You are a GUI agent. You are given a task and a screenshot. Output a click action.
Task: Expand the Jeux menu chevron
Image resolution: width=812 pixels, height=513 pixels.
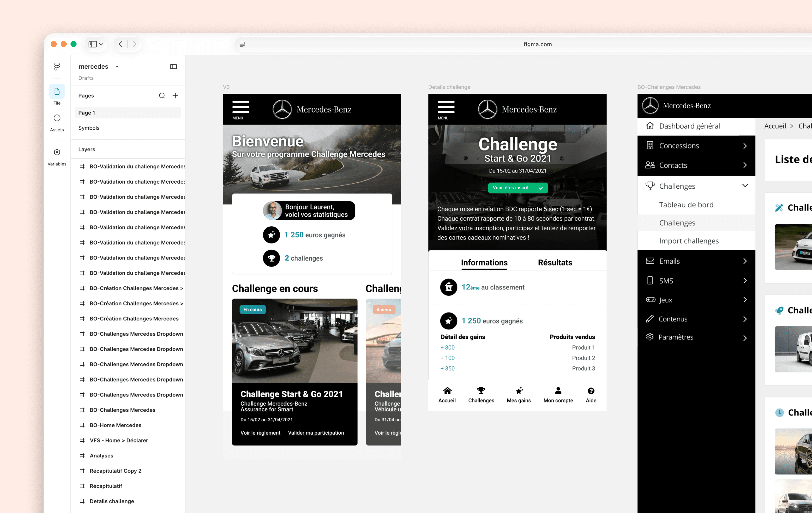coord(745,300)
